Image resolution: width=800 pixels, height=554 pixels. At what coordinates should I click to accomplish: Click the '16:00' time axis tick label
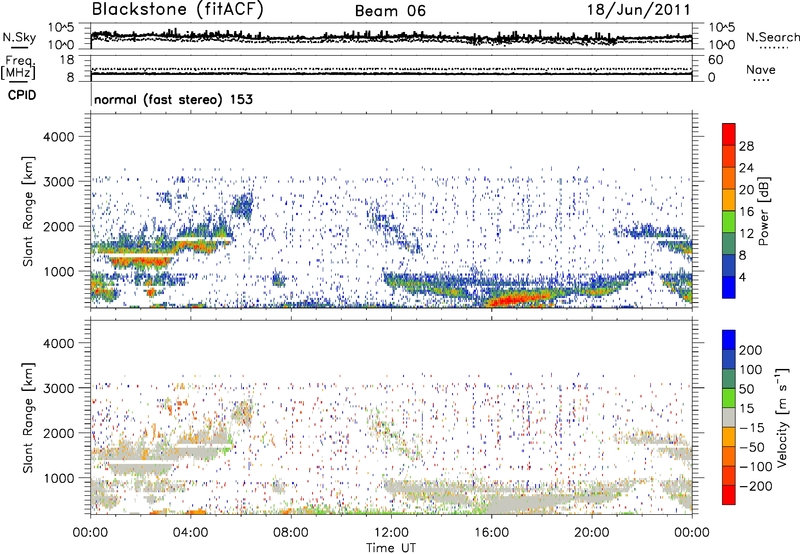(x=492, y=533)
